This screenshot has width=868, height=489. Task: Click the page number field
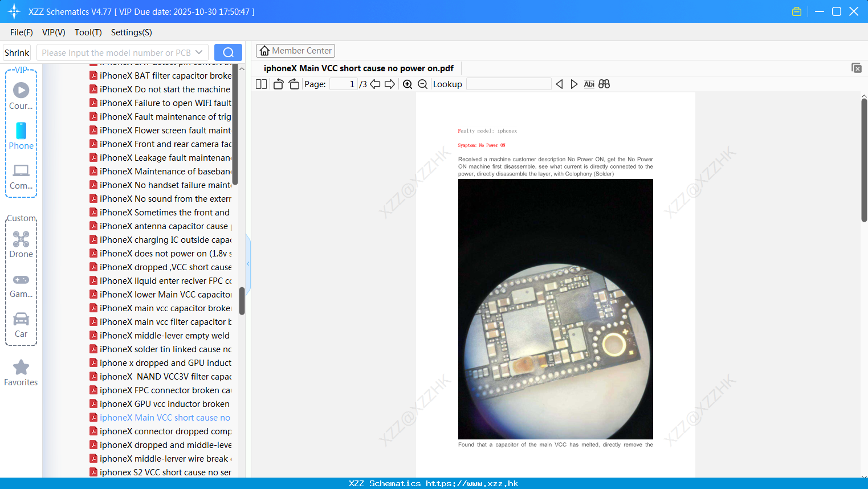pyautogui.click(x=343, y=84)
